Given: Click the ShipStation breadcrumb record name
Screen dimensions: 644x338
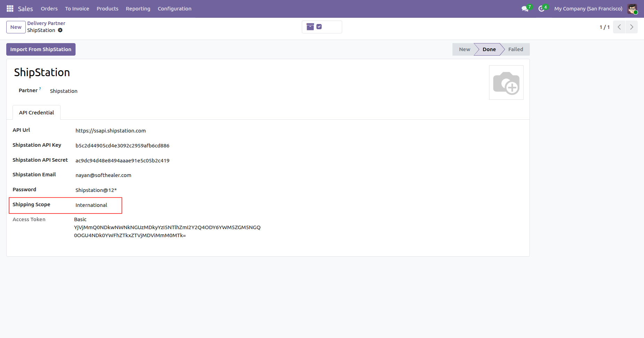Looking at the screenshot, I should click(x=41, y=30).
